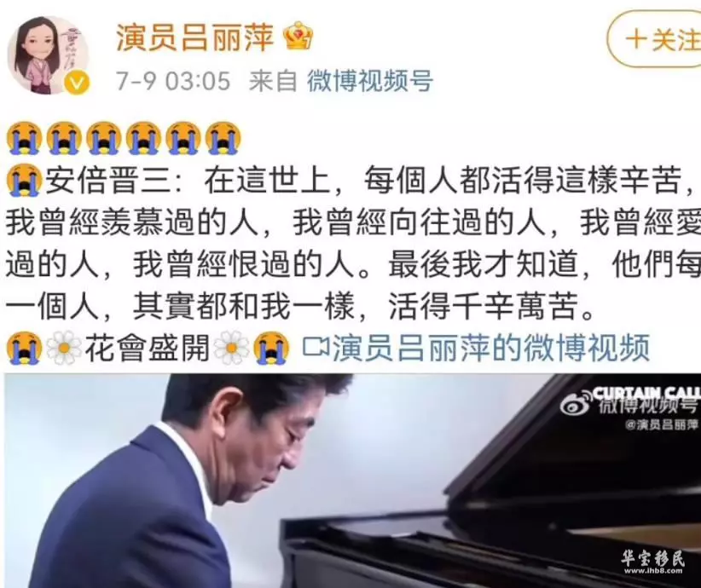Click the 演员吕丽萍 username at the top
This screenshot has height=588, width=701.
[194, 37]
